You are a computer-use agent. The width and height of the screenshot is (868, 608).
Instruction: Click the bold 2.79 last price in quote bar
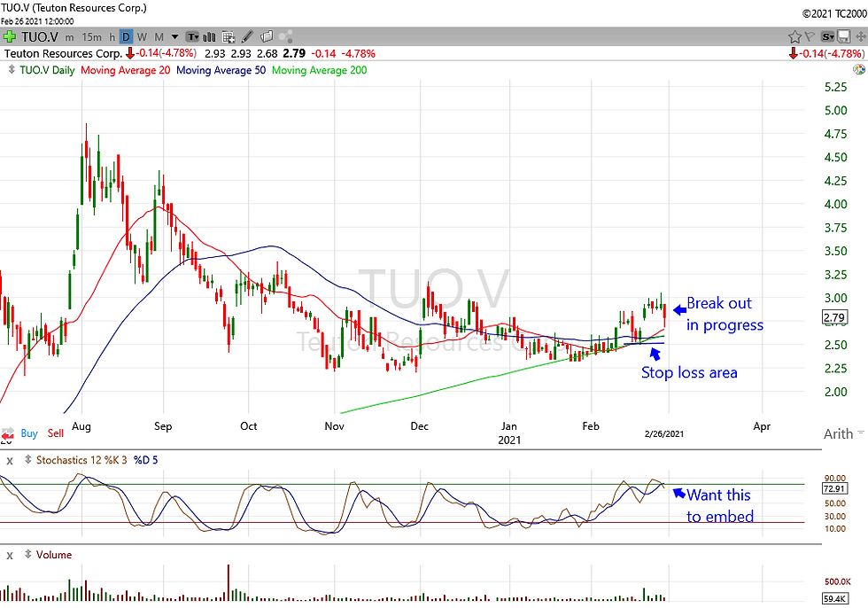[294, 54]
